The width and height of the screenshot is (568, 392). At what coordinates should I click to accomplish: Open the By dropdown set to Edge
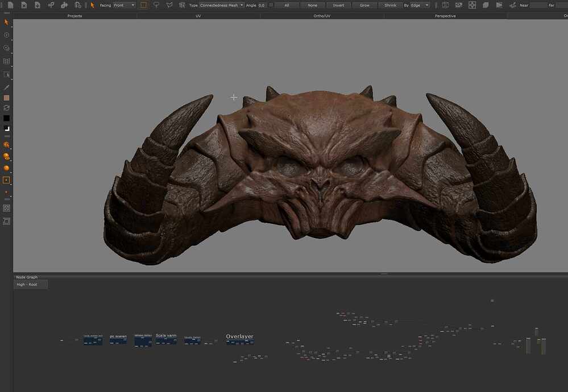pyautogui.click(x=420, y=5)
